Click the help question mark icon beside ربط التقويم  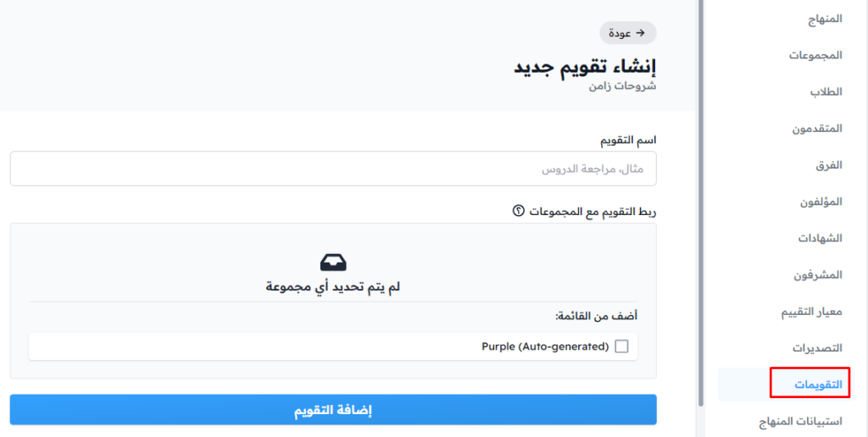click(518, 211)
